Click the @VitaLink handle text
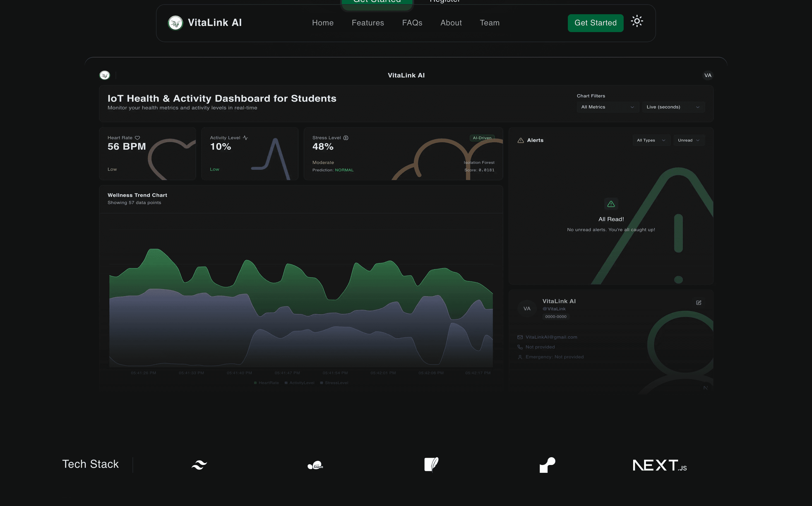The width and height of the screenshot is (812, 506). tap(554, 309)
